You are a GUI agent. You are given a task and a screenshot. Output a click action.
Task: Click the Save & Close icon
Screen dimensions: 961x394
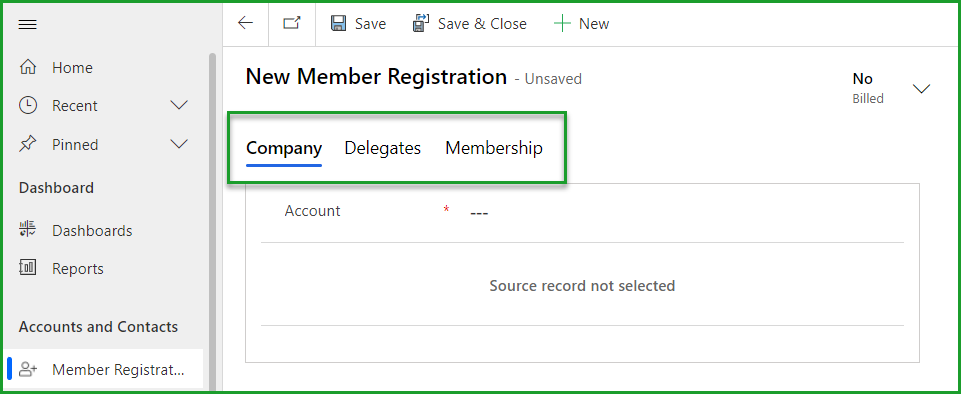421,23
